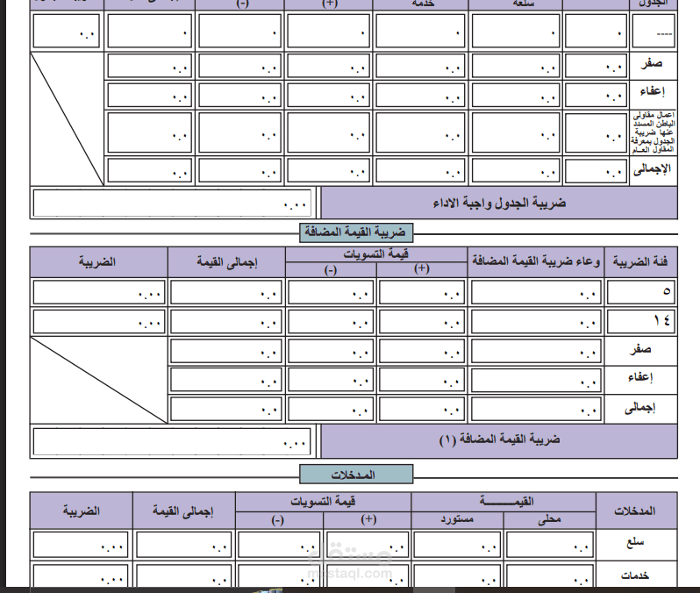Click the (+) adjustment field in the VAT صفر row

click(421, 352)
